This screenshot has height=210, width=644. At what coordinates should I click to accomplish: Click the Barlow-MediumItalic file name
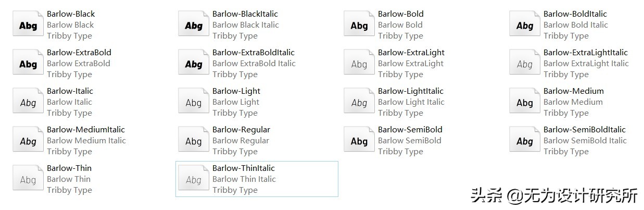(x=86, y=130)
